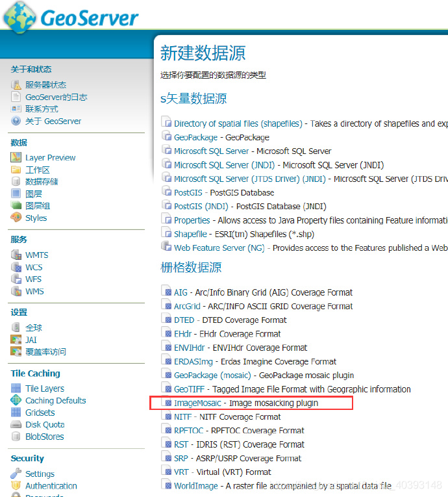Click the 数据存储 database icon
The width and height of the screenshot is (448, 497).
coord(16,181)
